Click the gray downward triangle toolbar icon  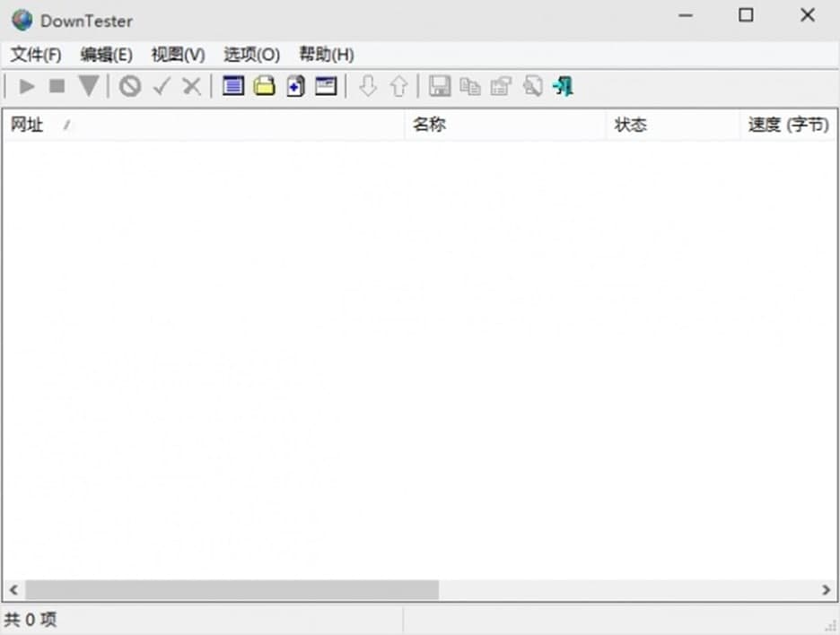[88, 86]
